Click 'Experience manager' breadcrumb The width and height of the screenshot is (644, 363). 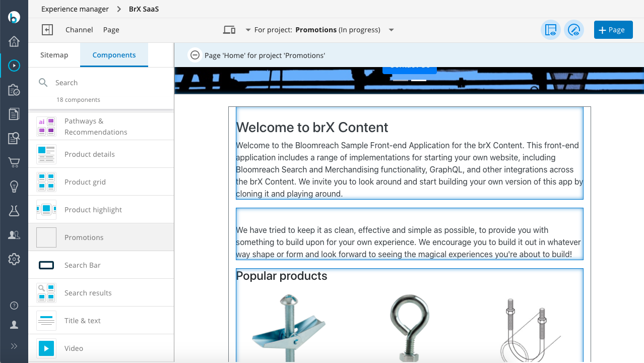pyautogui.click(x=75, y=9)
